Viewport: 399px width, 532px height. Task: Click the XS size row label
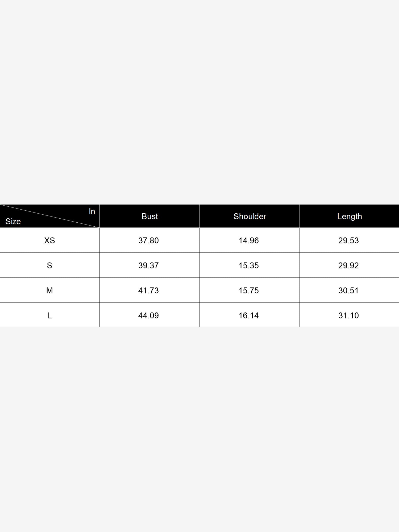pyautogui.click(x=49, y=240)
